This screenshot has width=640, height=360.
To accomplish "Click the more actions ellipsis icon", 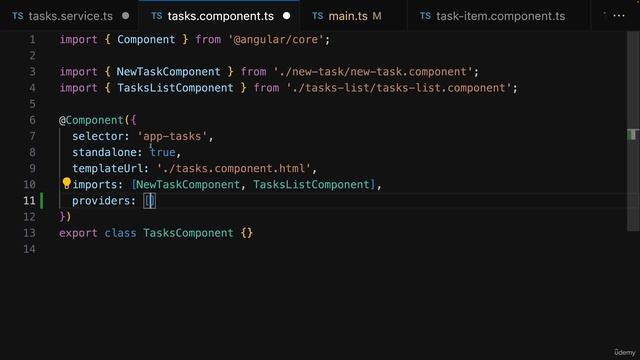I will pyautogui.click(x=619, y=16).
